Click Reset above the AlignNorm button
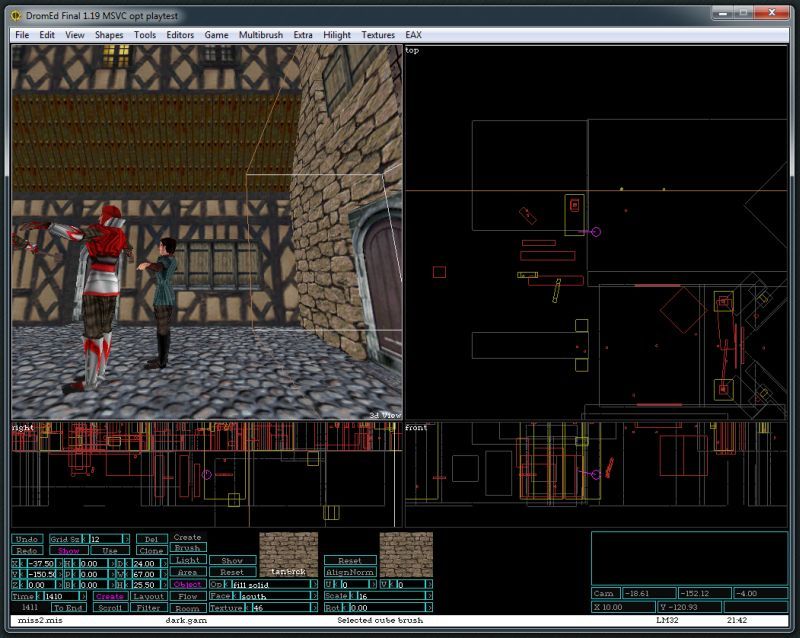 [x=350, y=560]
